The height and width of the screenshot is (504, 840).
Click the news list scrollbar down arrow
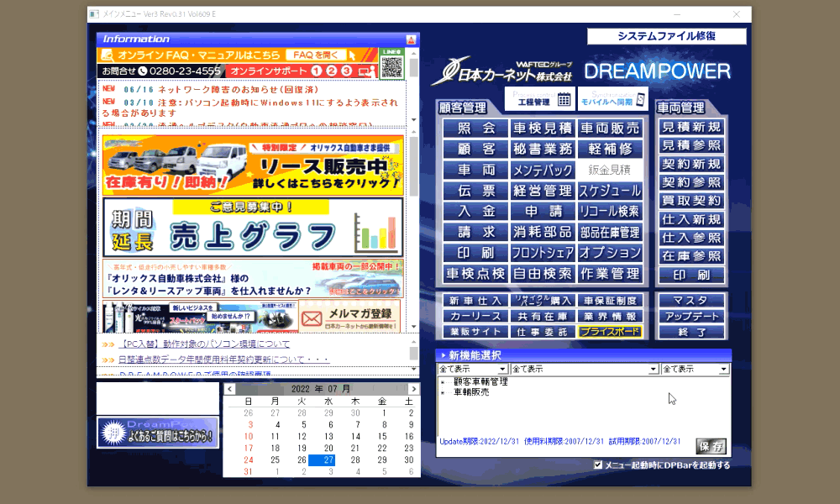click(413, 119)
